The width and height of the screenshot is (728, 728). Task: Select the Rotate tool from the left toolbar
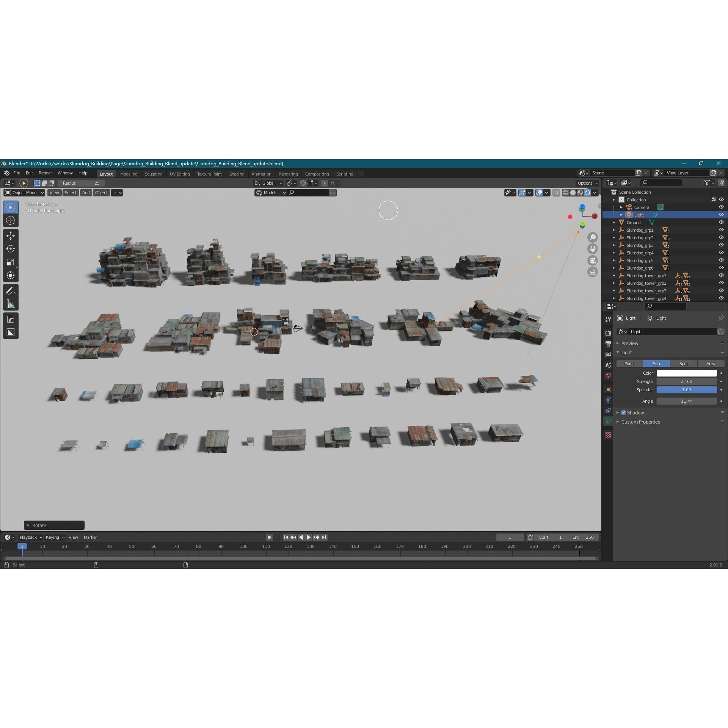(x=11, y=249)
